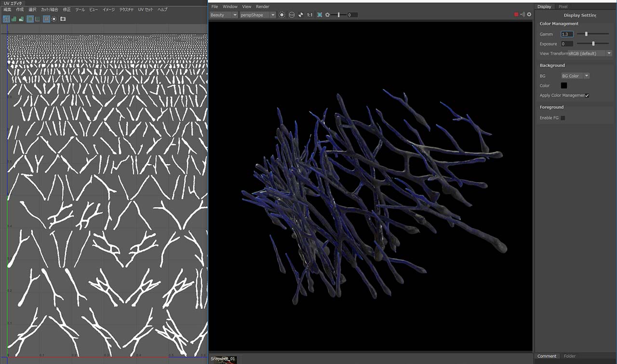The height and width of the screenshot is (364, 617).
Task: Click the red stop render button
Action: (x=516, y=15)
